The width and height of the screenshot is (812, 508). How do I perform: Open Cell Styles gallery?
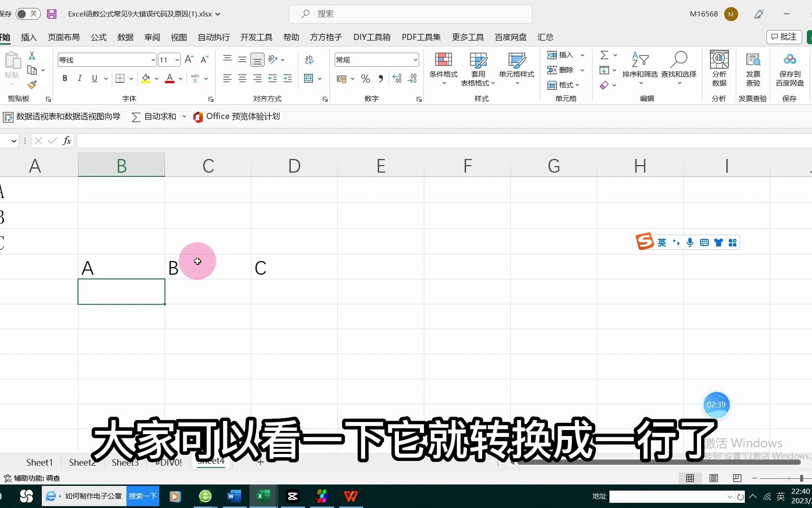(517, 69)
